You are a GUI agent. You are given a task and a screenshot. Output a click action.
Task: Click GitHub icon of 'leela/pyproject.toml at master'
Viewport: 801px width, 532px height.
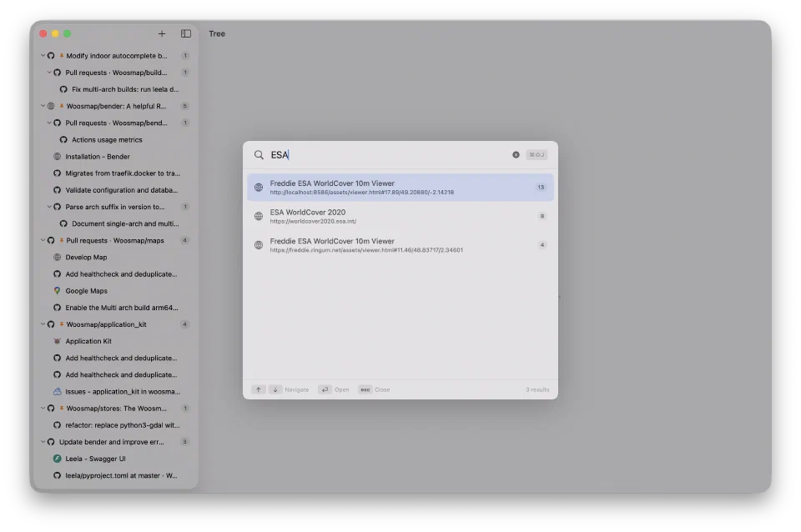pos(58,476)
